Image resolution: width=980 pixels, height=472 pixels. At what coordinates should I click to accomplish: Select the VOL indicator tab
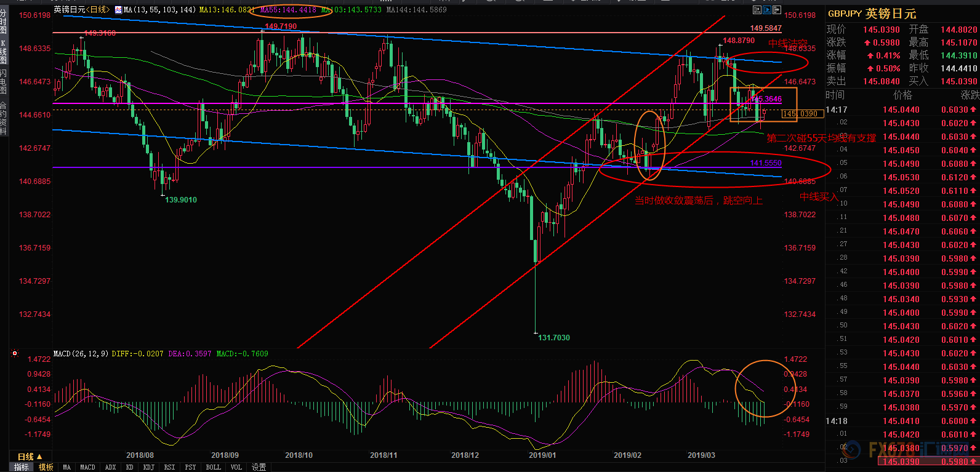[236, 467]
